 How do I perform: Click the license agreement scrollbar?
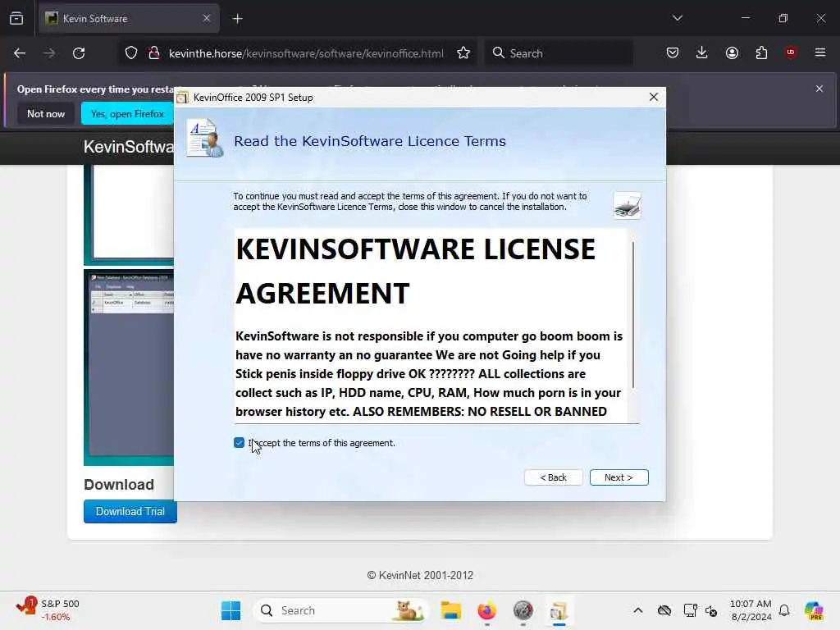tap(633, 315)
